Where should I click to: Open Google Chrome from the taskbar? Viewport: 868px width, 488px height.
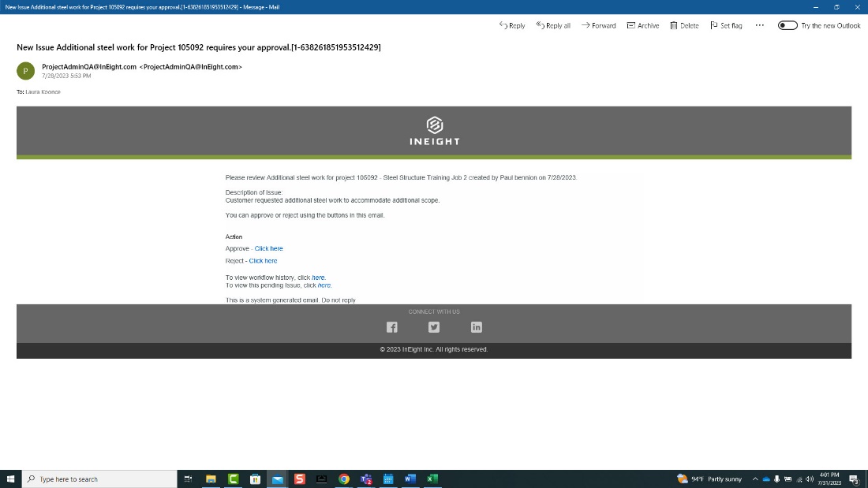click(x=344, y=479)
